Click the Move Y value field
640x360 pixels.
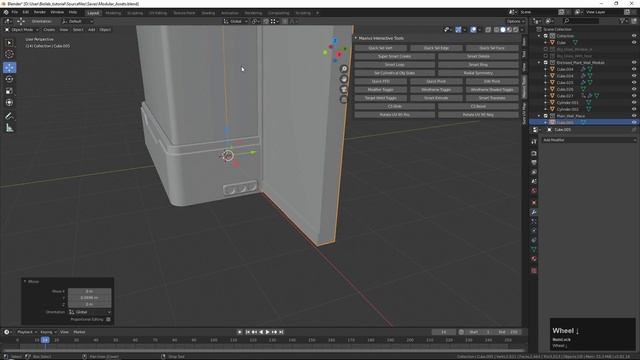[89, 298]
